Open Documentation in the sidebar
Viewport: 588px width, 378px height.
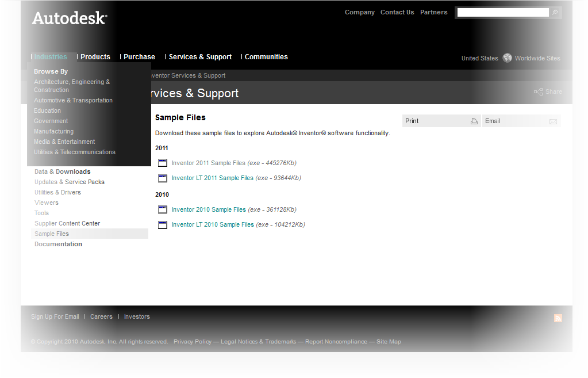(x=58, y=244)
